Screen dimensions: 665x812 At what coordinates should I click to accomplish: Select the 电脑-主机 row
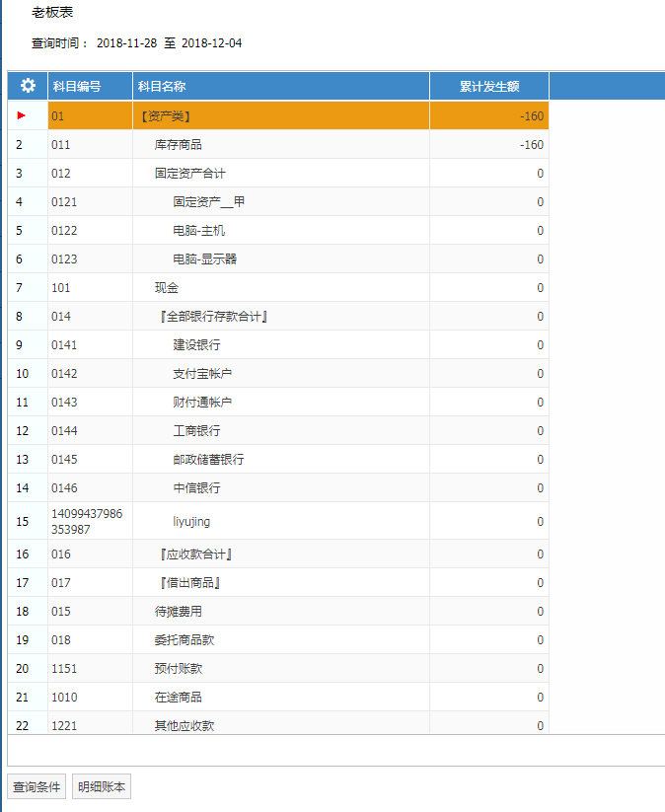pos(278,231)
